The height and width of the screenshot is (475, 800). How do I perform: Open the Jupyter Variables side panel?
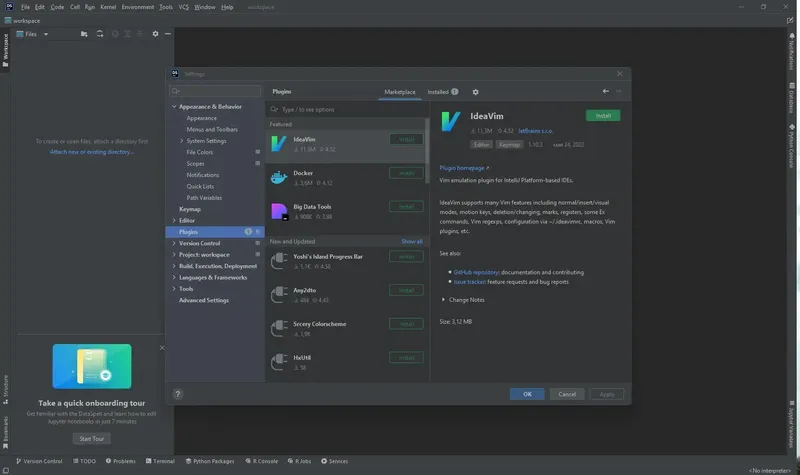point(792,424)
